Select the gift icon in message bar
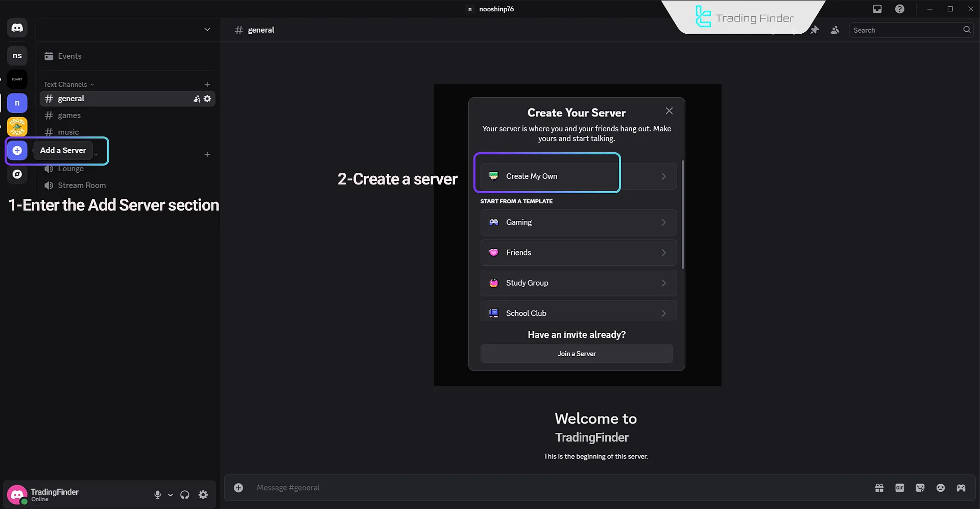Image resolution: width=980 pixels, height=509 pixels. coord(879,488)
